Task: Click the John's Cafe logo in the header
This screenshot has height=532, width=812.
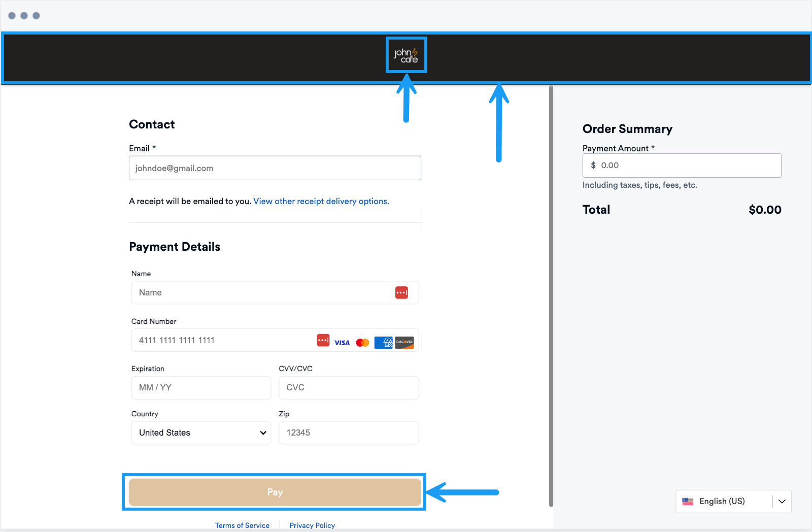Action: [406, 55]
